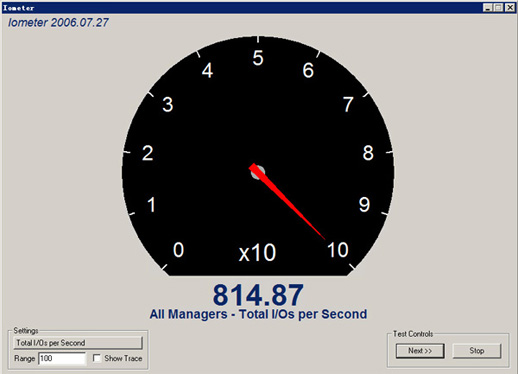Click the number 5 on the dial

[x=258, y=58]
